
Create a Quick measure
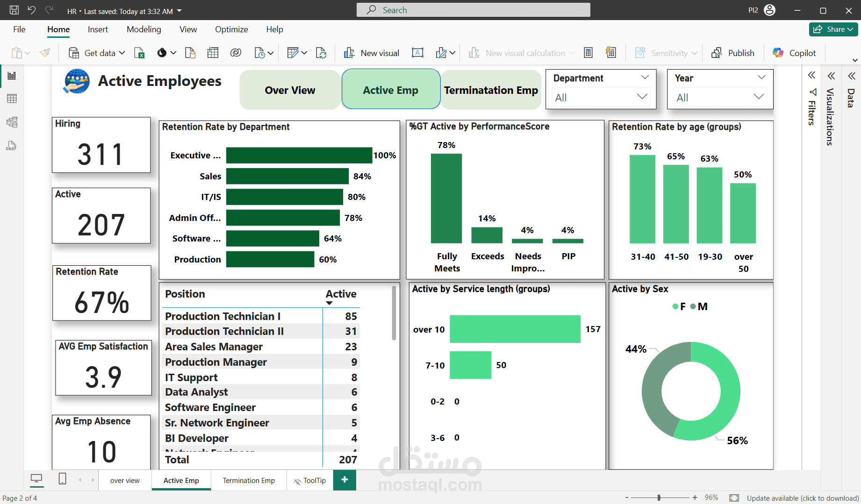(x=611, y=53)
